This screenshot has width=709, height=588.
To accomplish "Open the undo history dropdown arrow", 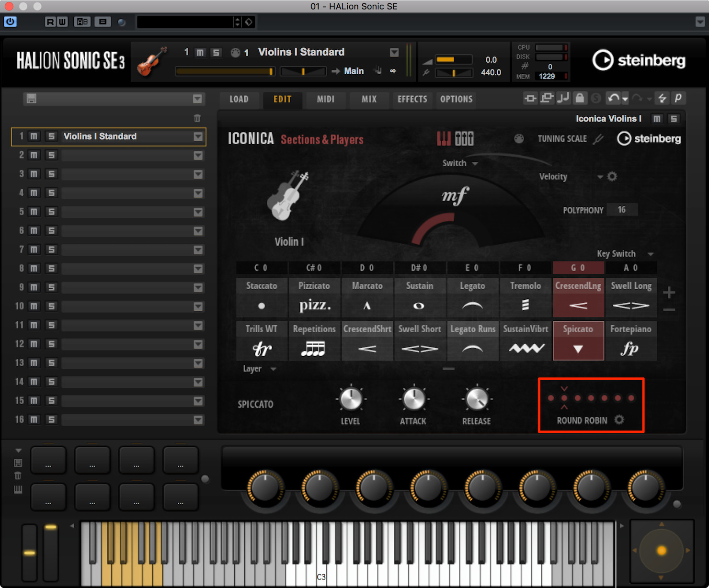I will 625,99.
